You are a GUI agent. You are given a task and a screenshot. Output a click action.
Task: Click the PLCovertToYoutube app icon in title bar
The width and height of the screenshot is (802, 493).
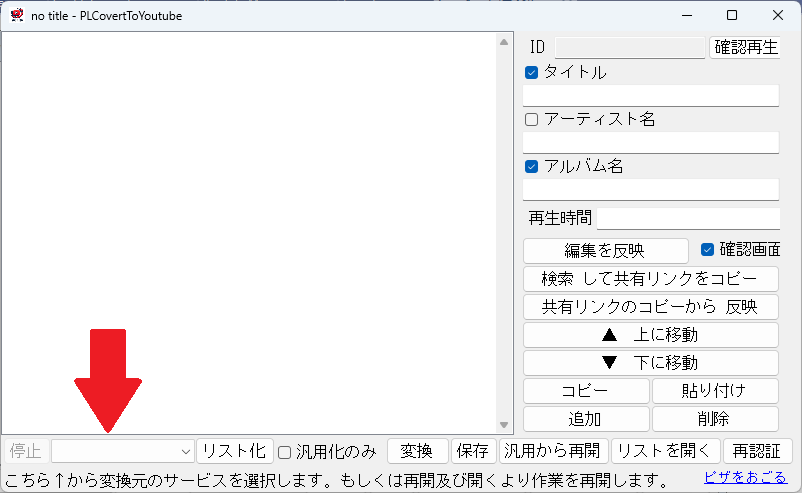click(16, 15)
